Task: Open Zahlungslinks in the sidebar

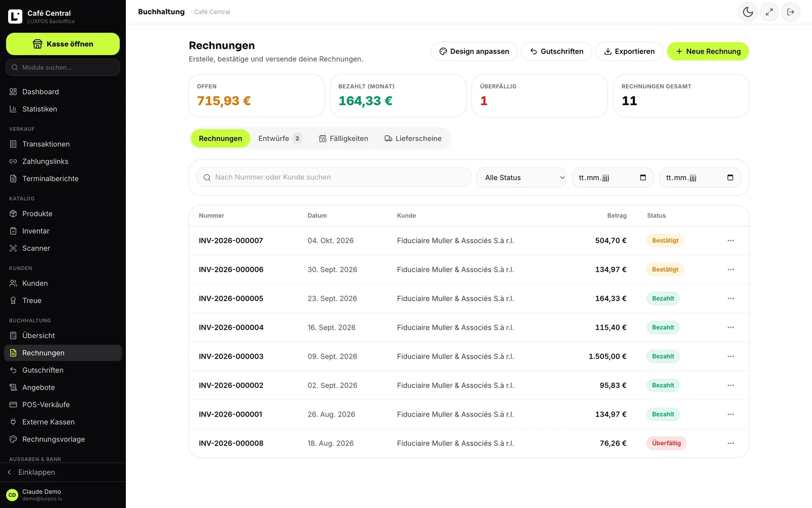Action: 63,162
